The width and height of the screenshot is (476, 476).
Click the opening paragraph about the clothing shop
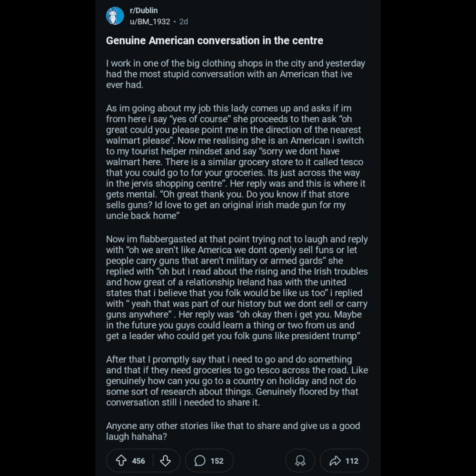click(236, 74)
